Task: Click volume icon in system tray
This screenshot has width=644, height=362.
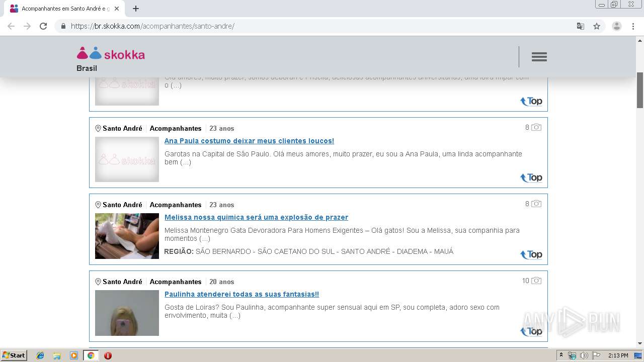Action: [584, 355]
